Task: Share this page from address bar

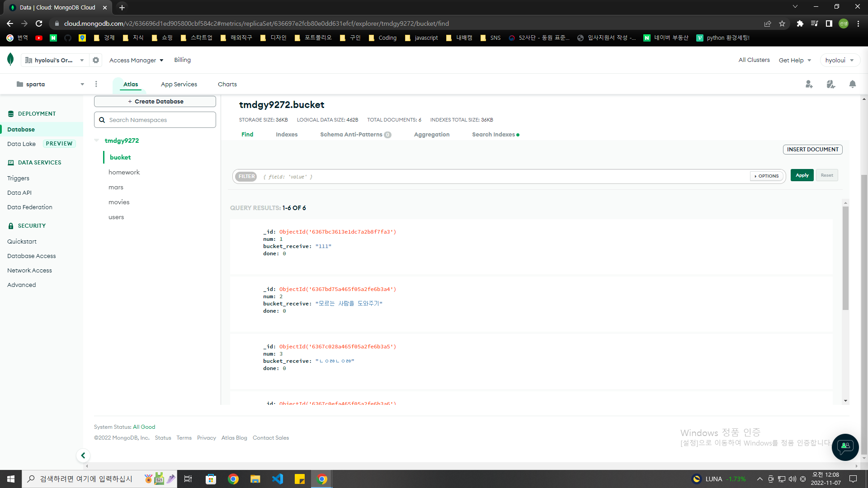Action: coord(768,23)
